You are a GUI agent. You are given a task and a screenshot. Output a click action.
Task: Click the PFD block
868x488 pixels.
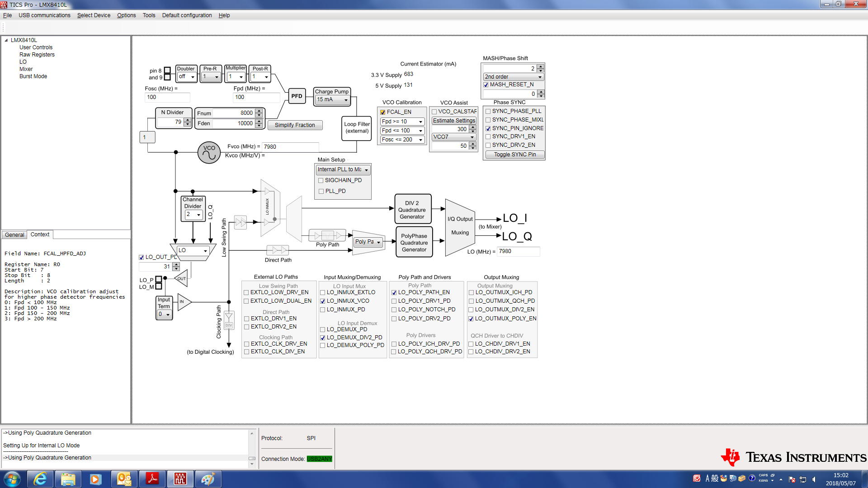coord(297,96)
